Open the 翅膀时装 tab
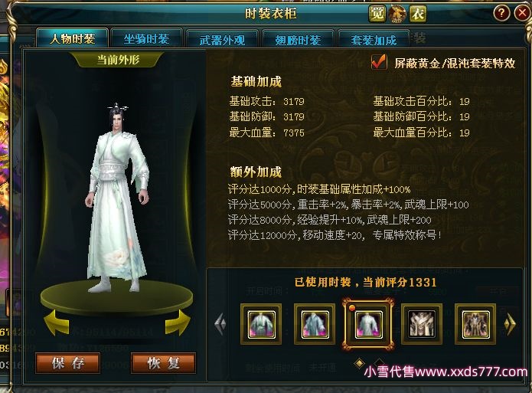Viewport: 532px width, 393px height. point(299,40)
